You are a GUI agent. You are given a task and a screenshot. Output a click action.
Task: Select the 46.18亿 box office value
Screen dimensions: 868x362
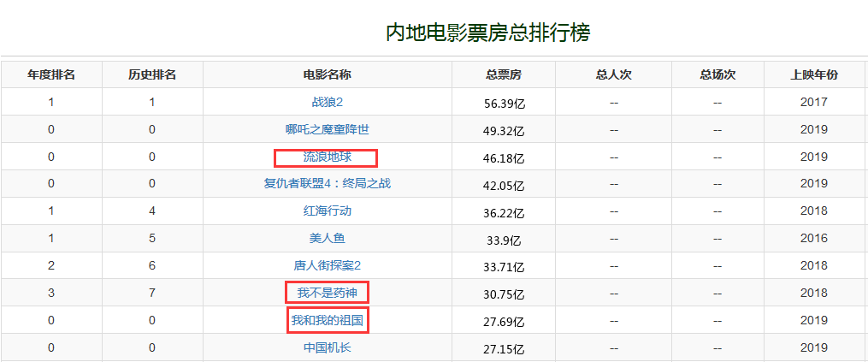(x=504, y=158)
